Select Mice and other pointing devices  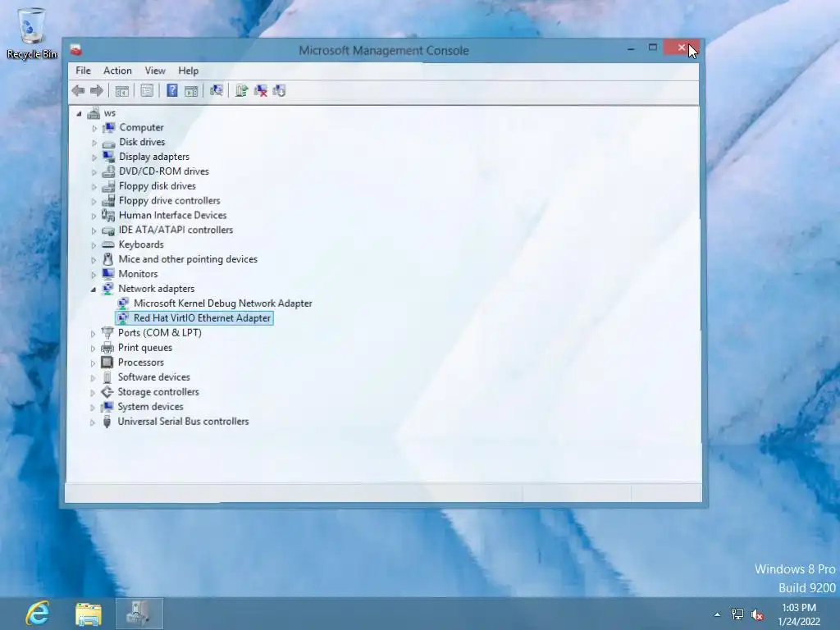pos(188,259)
